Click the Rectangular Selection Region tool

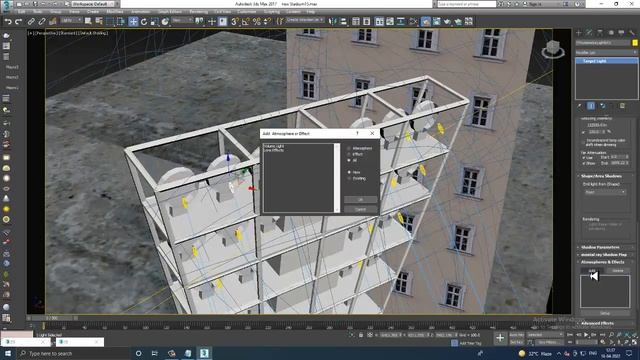point(111,21)
